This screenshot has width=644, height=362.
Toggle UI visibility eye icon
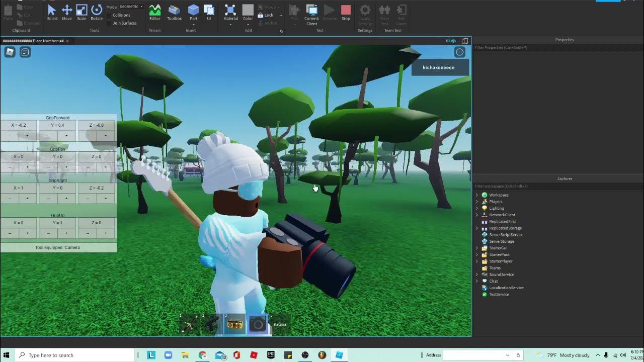coord(453,41)
